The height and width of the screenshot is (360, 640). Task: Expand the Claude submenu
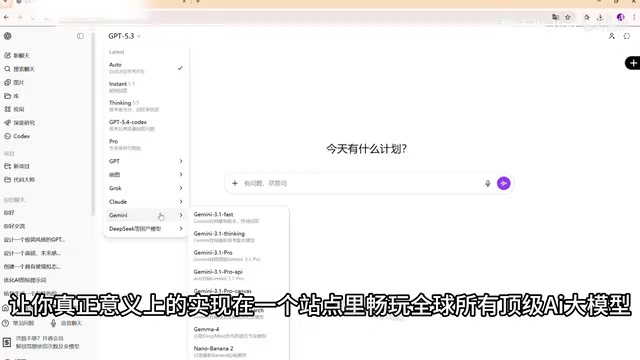pyautogui.click(x=146, y=202)
